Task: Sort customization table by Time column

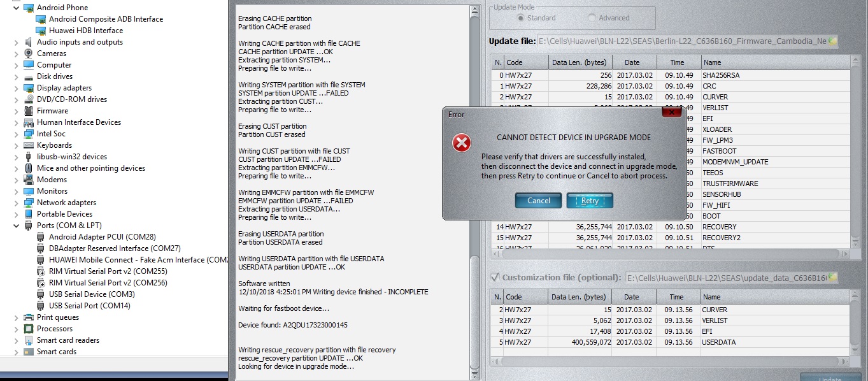Action: click(x=679, y=297)
